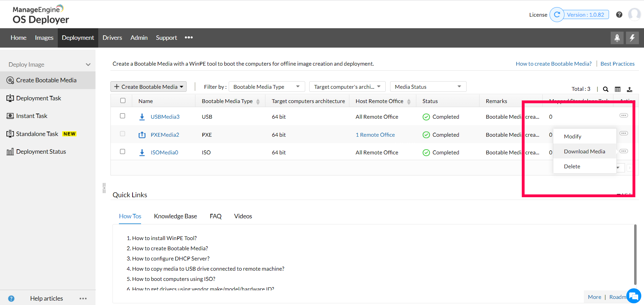The width and height of the screenshot is (644, 305).
Task: Click the export upload icon above table
Action: coord(629,89)
